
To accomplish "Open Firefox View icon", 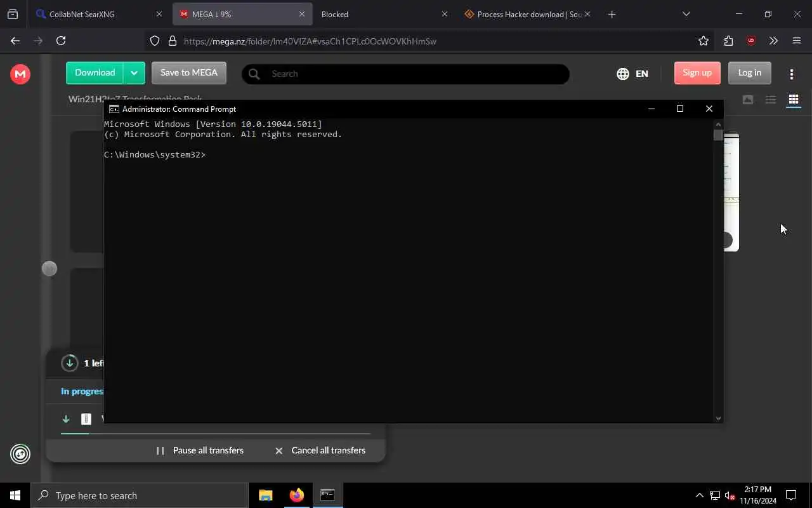I will coord(13,14).
